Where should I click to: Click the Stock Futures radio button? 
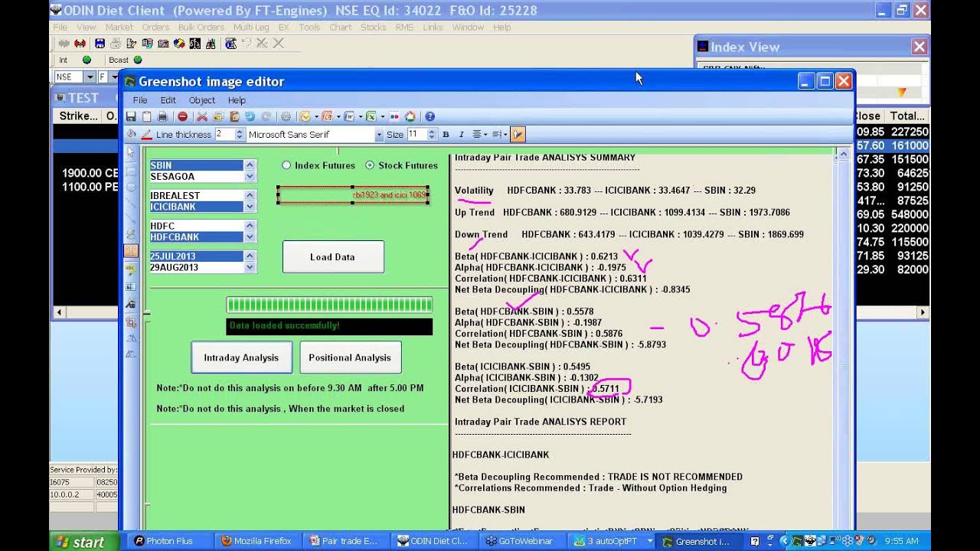[370, 165]
